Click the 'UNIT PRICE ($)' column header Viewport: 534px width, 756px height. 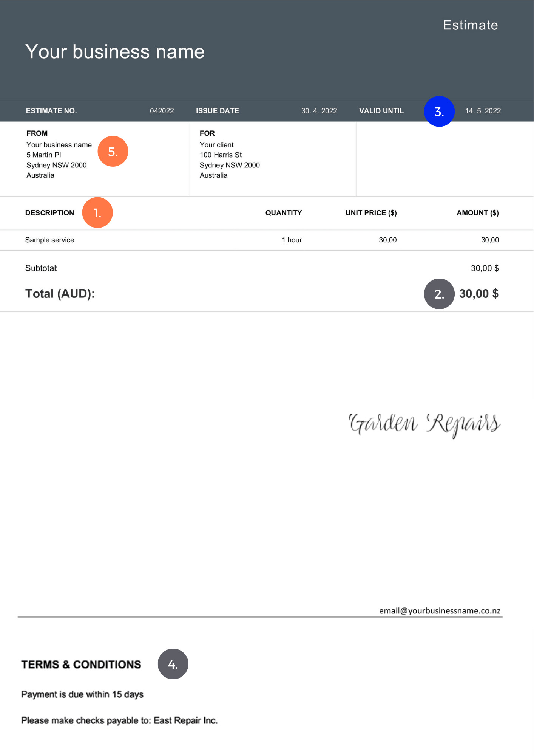pyautogui.click(x=371, y=213)
